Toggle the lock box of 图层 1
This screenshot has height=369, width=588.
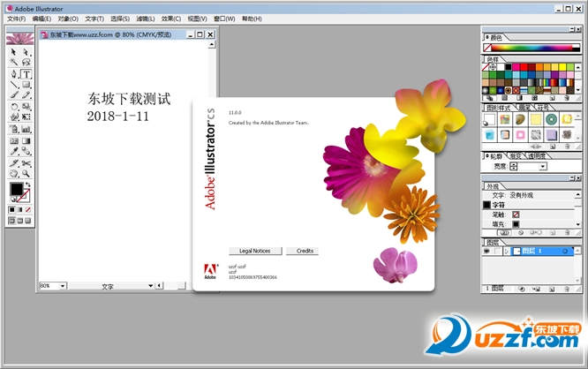point(497,251)
